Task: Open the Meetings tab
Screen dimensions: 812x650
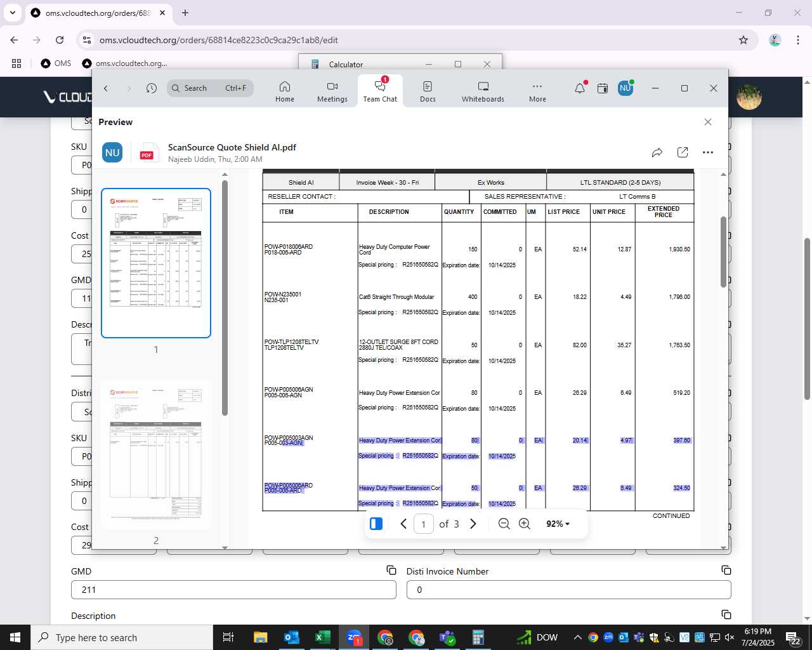Action: point(332,91)
